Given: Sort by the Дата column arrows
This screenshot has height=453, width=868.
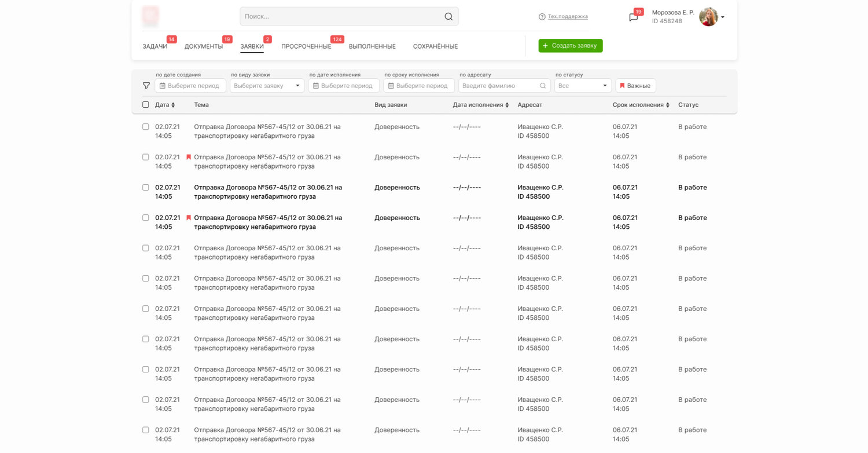Looking at the screenshot, I should [x=173, y=105].
